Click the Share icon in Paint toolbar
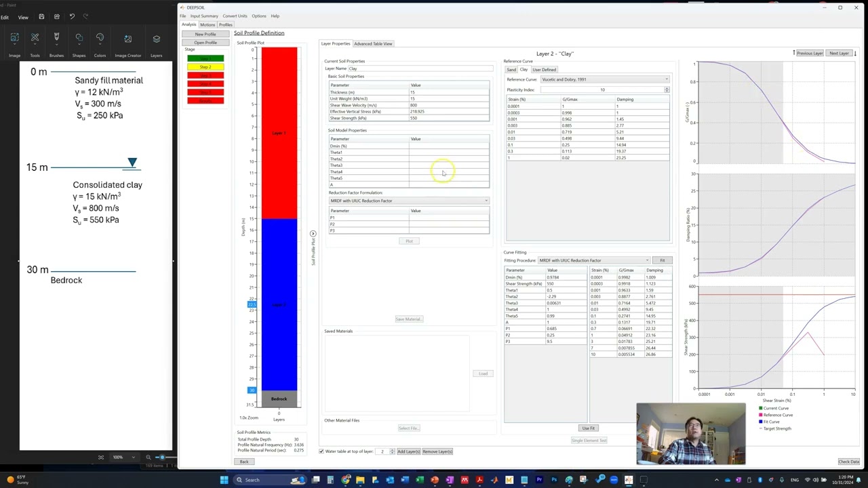Viewport: 868px width, 488px height. click(56, 17)
